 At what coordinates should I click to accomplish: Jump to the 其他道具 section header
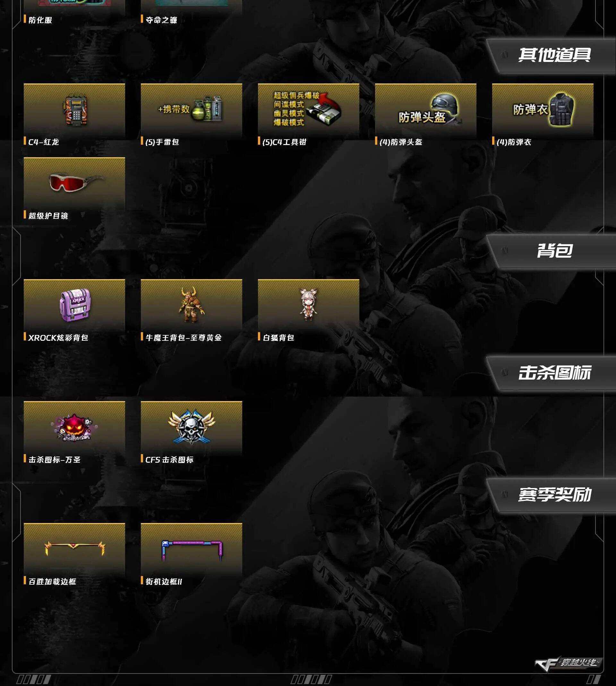[554, 55]
